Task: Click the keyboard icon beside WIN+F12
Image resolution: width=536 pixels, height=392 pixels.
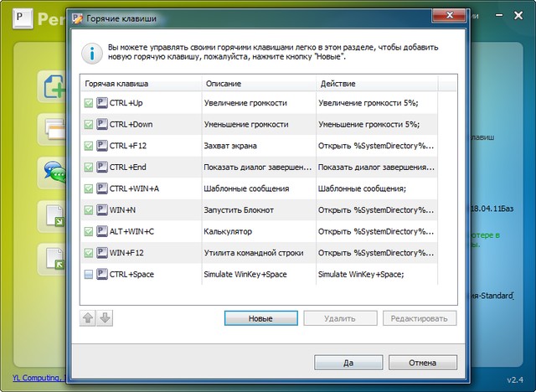Action: pyautogui.click(x=102, y=253)
